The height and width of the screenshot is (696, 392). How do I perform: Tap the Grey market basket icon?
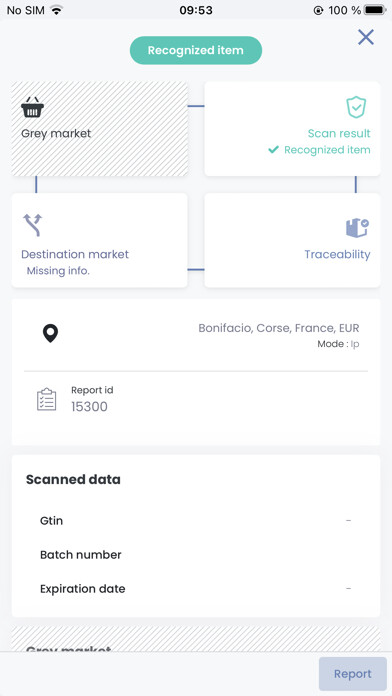(x=32, y=107)
